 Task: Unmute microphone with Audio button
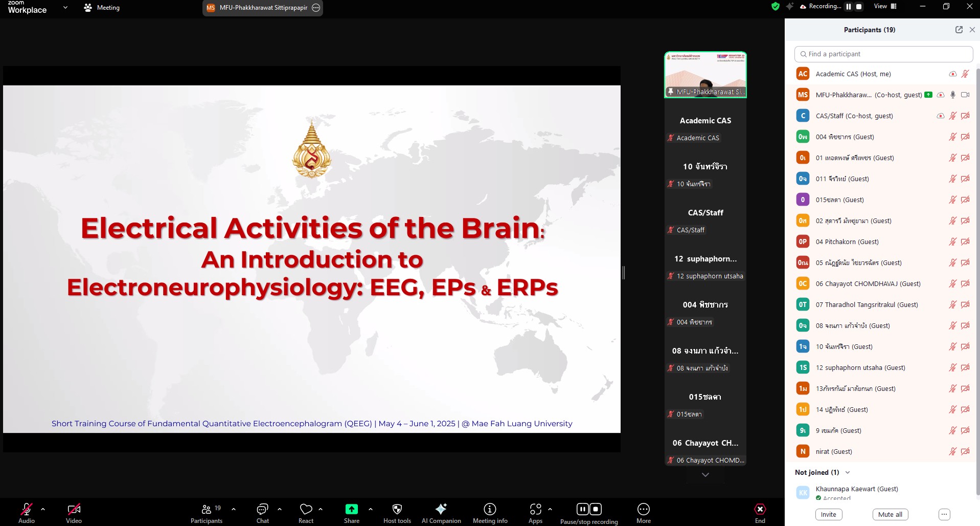pyautogui.click(x=27, y=509)
